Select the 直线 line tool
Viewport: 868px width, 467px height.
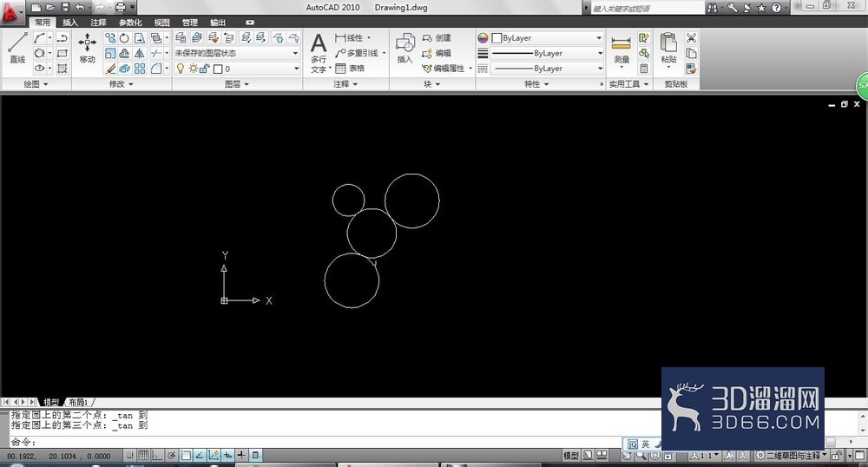click(17, 47)
